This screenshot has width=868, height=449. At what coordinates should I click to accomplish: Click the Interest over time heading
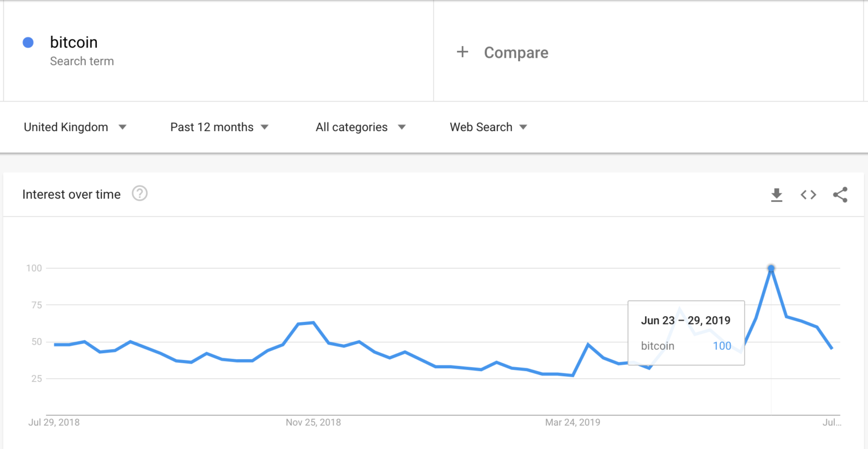click(71, 194)
